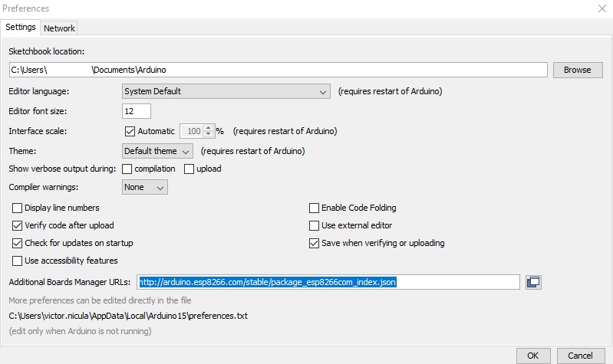This screenshot has height=364, width=613.
Task: Click the Editor font size field
Action: point(137,111)
